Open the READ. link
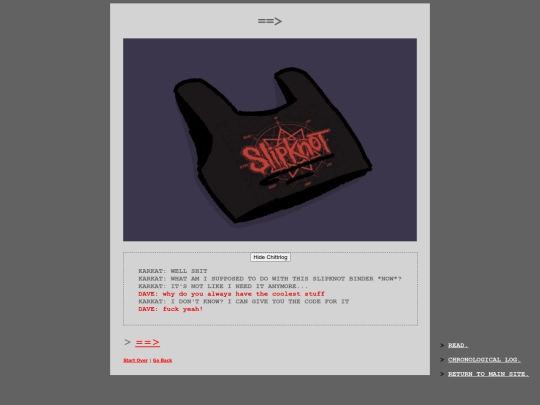 (458, 345)
